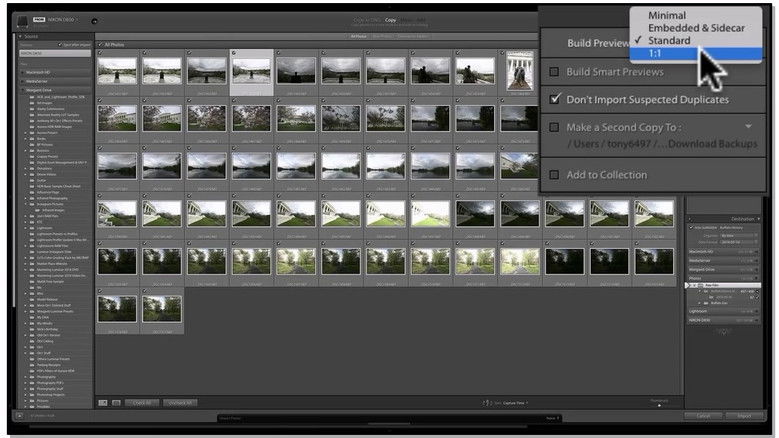Enable the Add to Collection checkbox

point(555,175)
